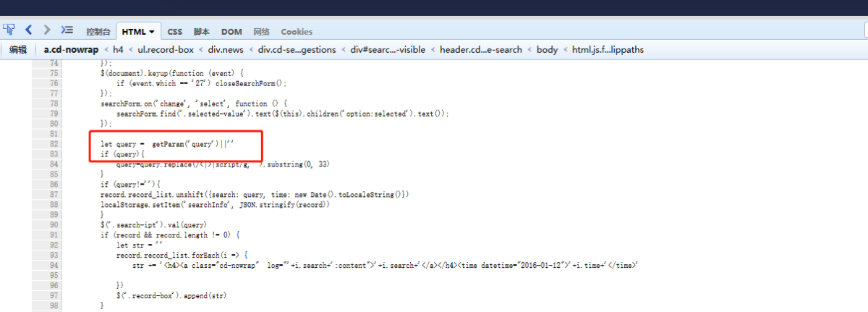The image size is (868, 312).
Task: Toggle the command line icon
Action: pos(67,30)
